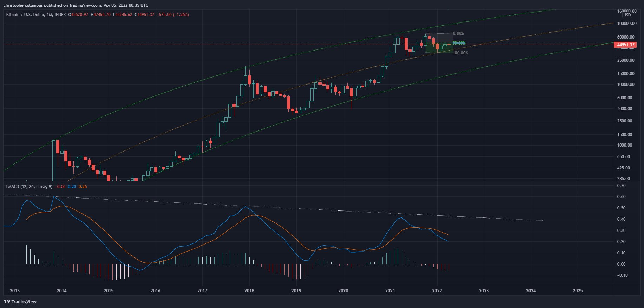Click the change value −575.50 (−1.26%)
Image resolution: width=644 pixels, height=308 pixels.
pyautogui.click(x=173, y=15)
